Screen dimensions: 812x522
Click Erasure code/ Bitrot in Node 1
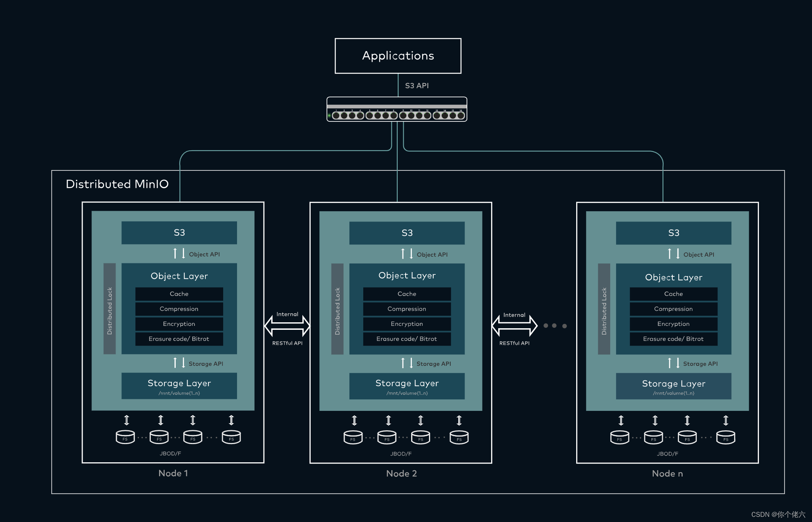(x=179, y=339)
